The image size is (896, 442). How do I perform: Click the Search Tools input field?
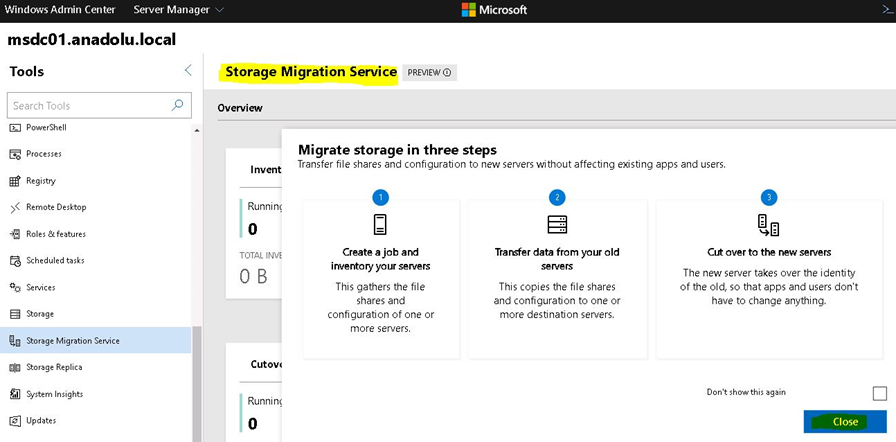point(99,106)
